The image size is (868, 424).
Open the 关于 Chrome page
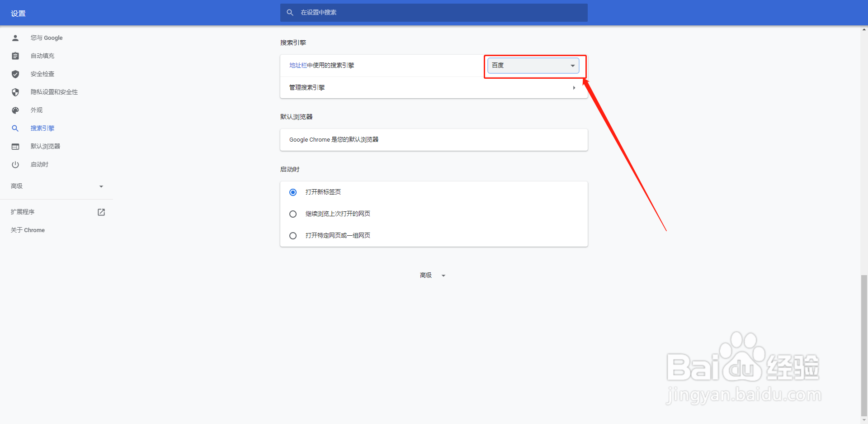(28, 230)
